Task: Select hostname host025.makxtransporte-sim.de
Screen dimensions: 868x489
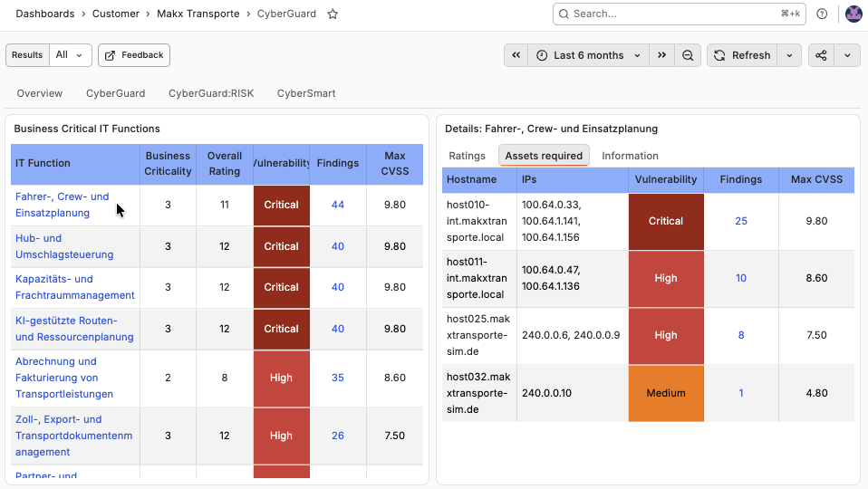Action: tap(478, 335)
